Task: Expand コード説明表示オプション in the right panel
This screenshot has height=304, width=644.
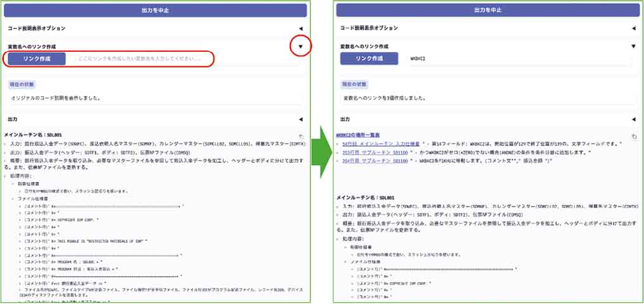Action: point(633,28)
